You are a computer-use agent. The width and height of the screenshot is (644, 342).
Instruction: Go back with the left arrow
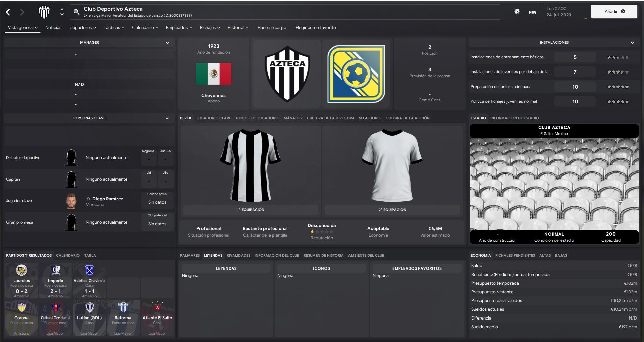(8, 12)
